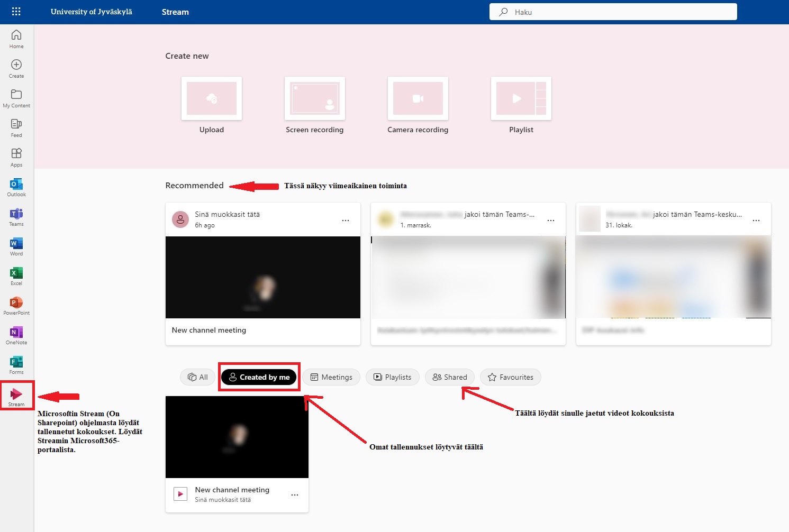The image size is (789, 532).
Task: Launch Outlook from the sidebar
Action: (16, 187)
